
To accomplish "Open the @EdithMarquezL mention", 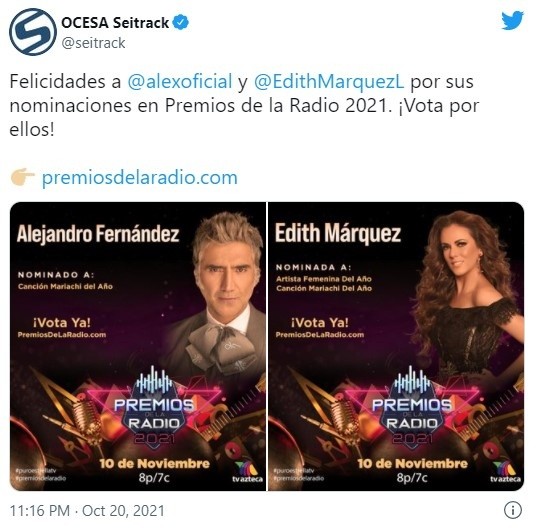I will click(329, 82).
